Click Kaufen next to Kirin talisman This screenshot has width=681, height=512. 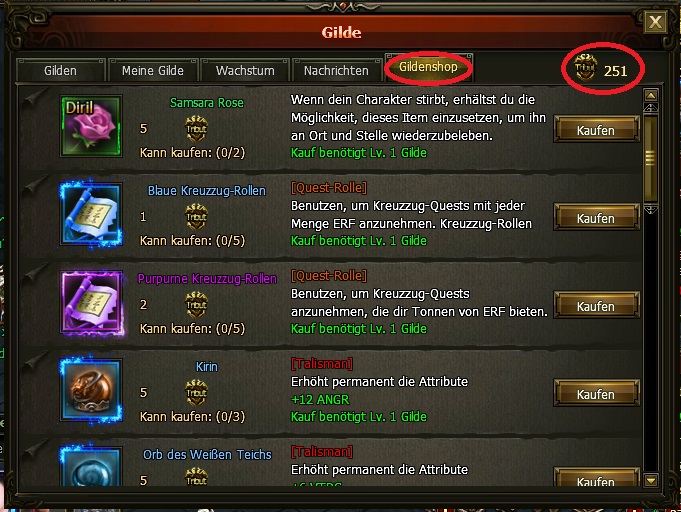tap(596, 394)
